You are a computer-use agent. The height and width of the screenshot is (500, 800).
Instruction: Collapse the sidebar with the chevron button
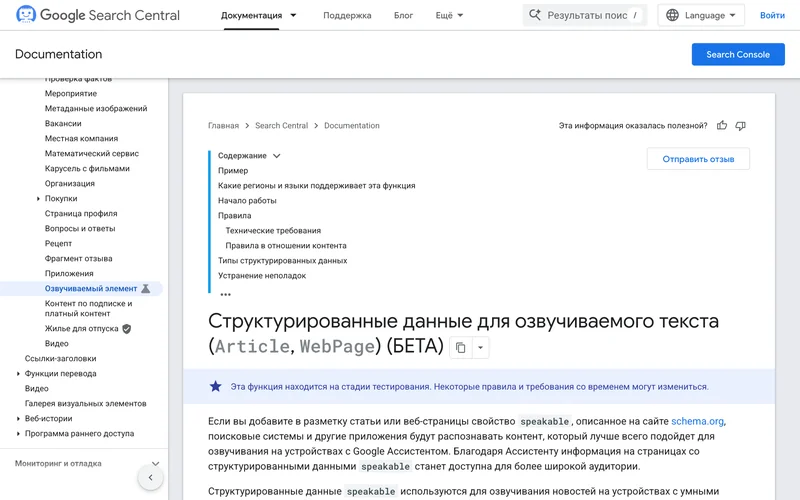pos(151,478)
